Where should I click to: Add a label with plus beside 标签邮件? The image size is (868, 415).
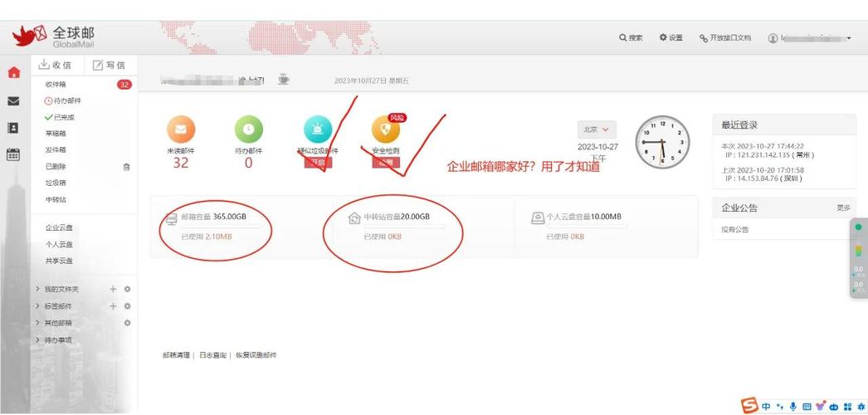tap(113, 306)
